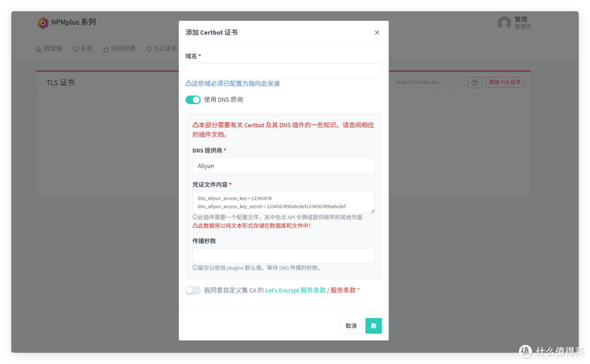Image resolution: width=590 pixels, height=364 pixels.
Task: Open the DNS 提供商 Aliyun dropdown
Action: click(284, 166)
